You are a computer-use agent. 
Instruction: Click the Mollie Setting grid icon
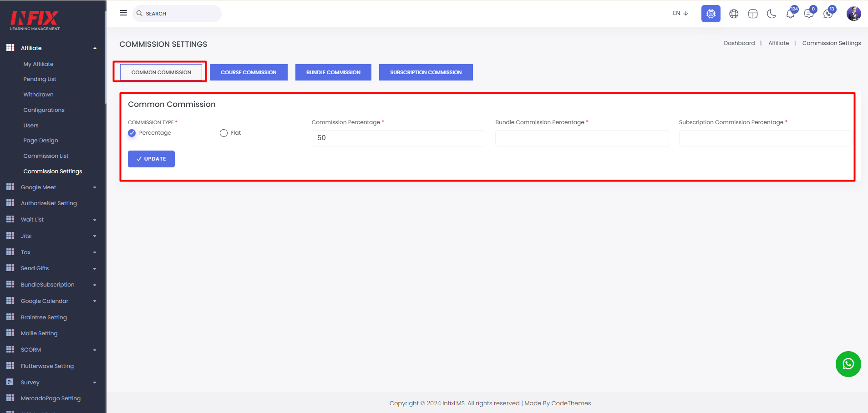click(x=10, y=333)
